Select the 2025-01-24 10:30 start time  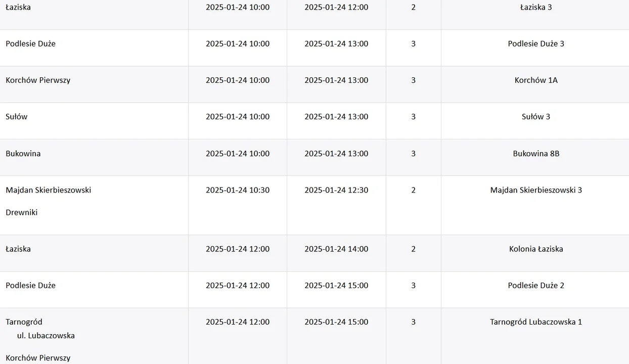(238, 190)
